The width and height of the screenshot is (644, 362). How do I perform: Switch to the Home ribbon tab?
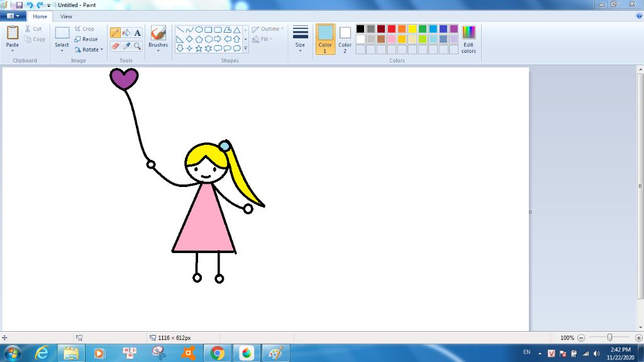[x=40, y=16]
